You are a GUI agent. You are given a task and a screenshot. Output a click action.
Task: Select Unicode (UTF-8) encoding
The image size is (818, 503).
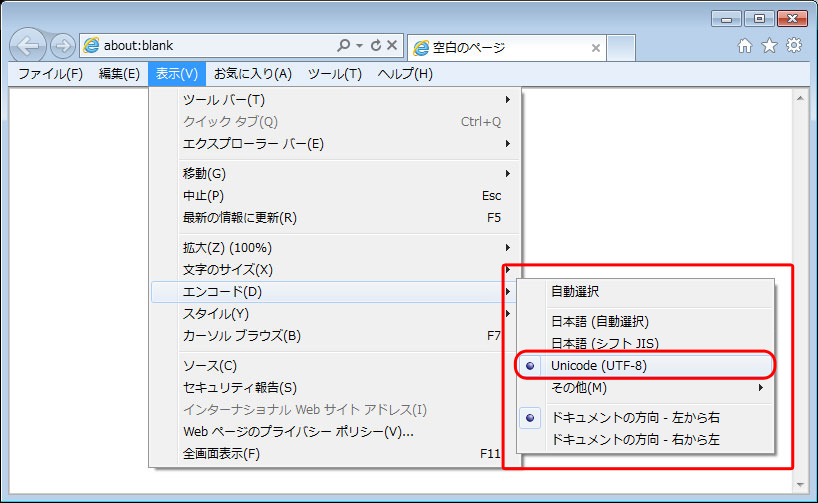pos(645,366)
